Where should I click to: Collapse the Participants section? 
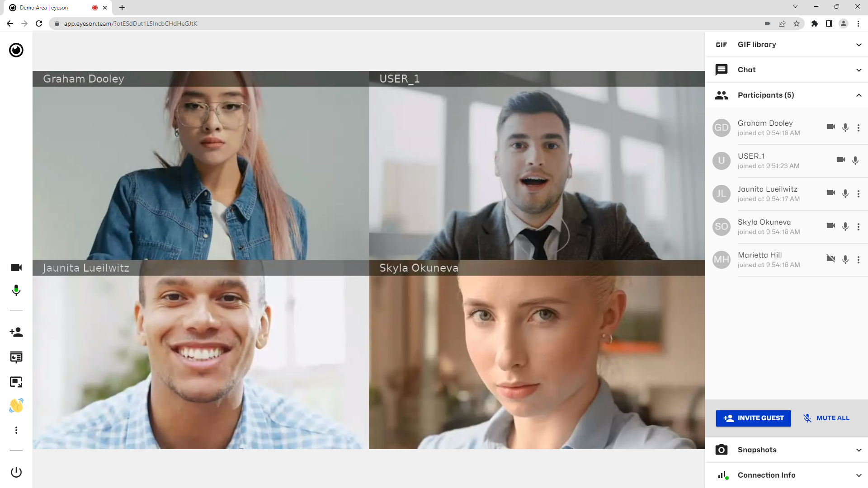[859, 95]
